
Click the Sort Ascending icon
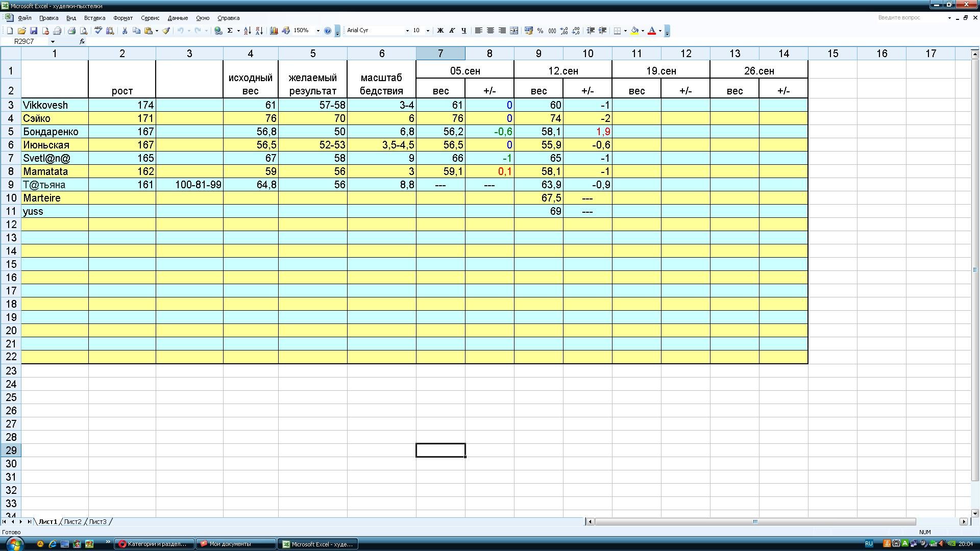tap(247, 31)
